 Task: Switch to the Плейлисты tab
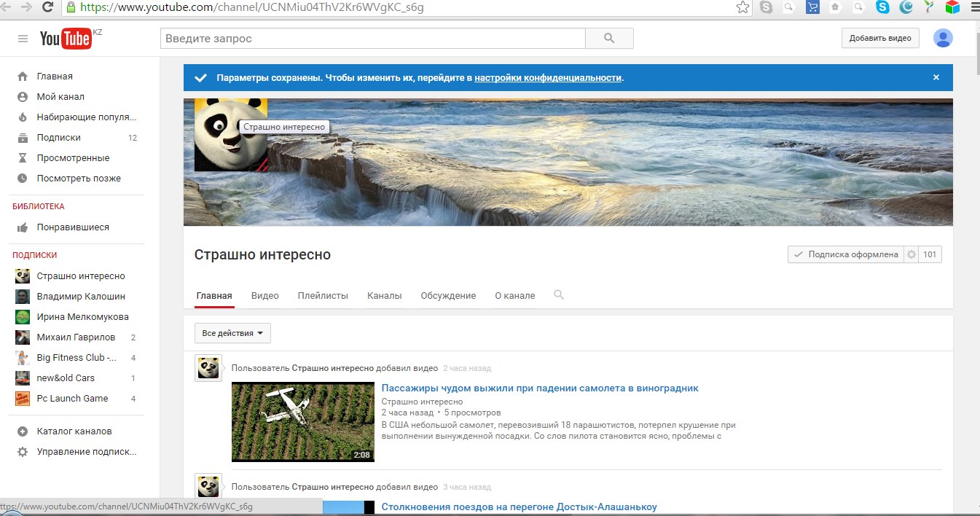(x=323, y=296)
